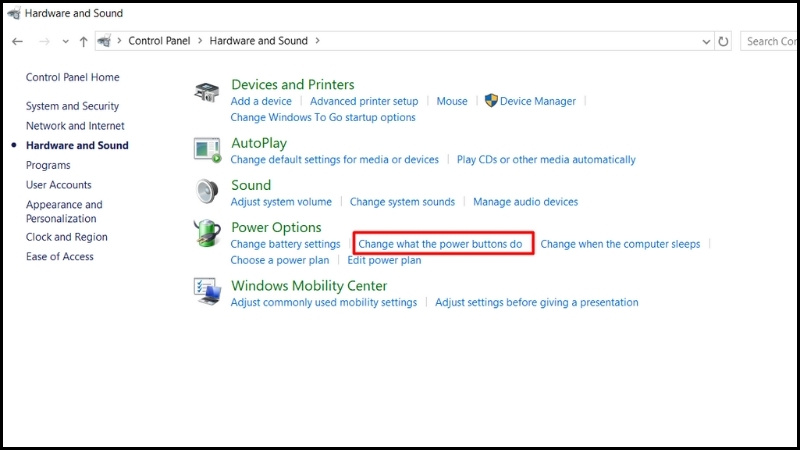
Task: Click Change battery settings
Action: [x=285, y=244]
